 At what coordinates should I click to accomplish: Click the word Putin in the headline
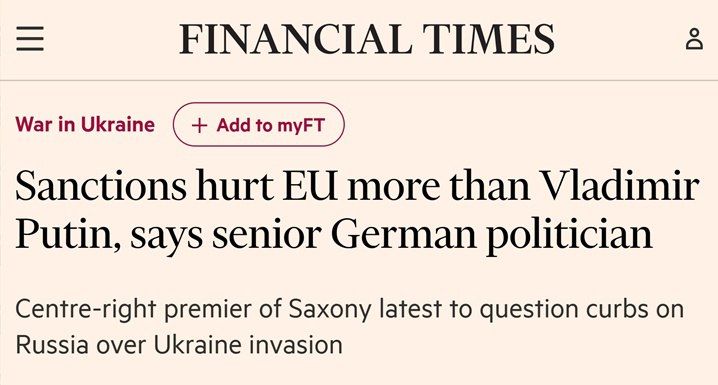(64, 234)
